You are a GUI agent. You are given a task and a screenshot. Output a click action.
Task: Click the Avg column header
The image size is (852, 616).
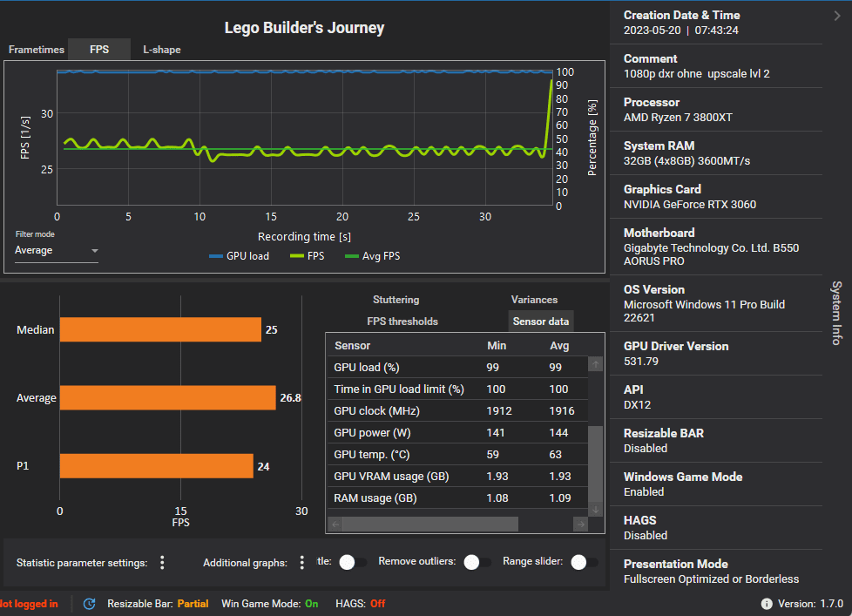point(559,346)
